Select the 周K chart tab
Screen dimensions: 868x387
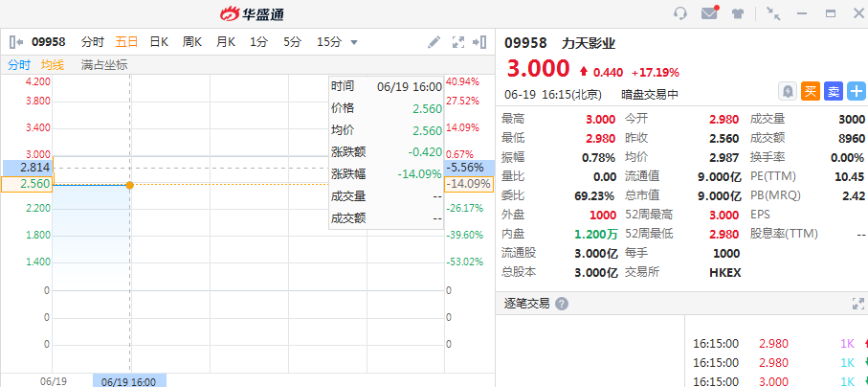point(191,41)
